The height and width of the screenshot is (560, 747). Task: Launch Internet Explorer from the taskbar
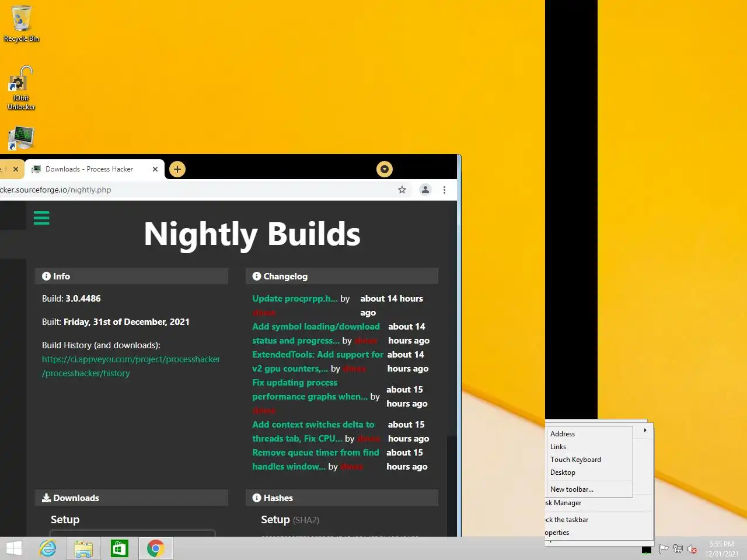(48, 548)
